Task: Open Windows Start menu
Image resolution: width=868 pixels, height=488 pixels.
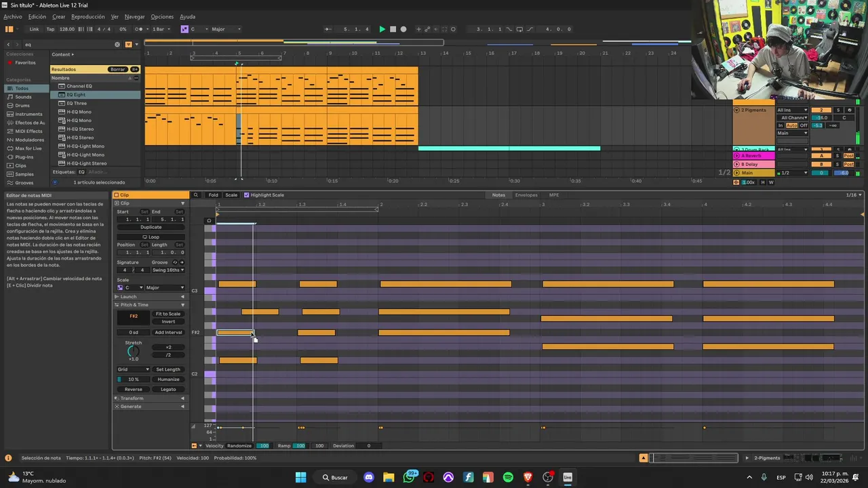Action: [x=301, y=477]
